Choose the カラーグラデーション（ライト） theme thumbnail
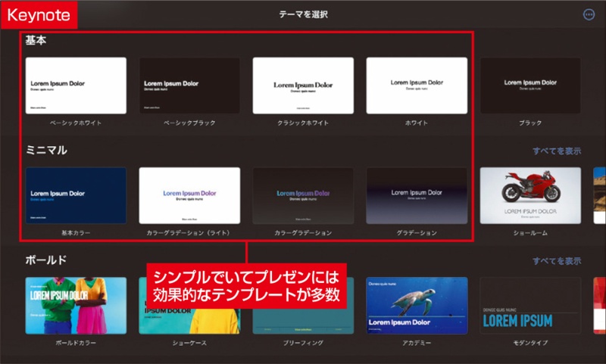606x364 pixels. pos(189,196)
